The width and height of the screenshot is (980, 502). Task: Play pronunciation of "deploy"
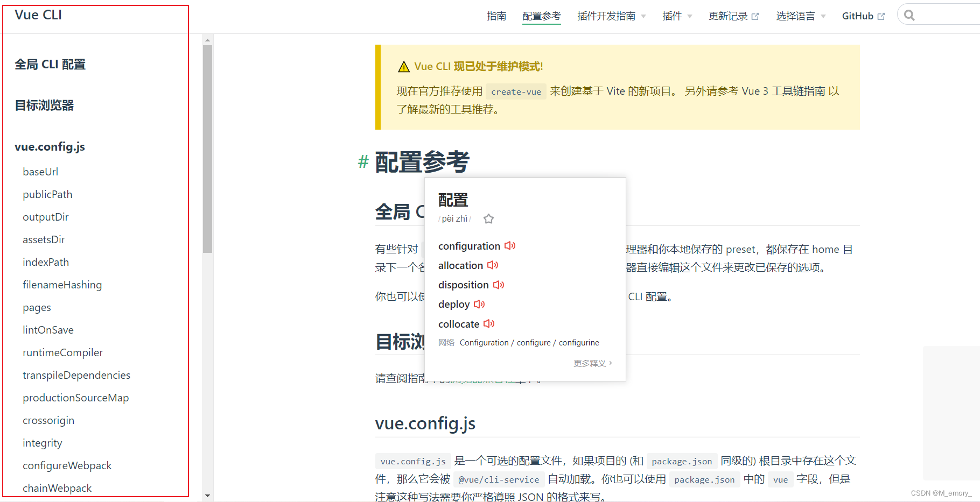[x=479, y=304]
